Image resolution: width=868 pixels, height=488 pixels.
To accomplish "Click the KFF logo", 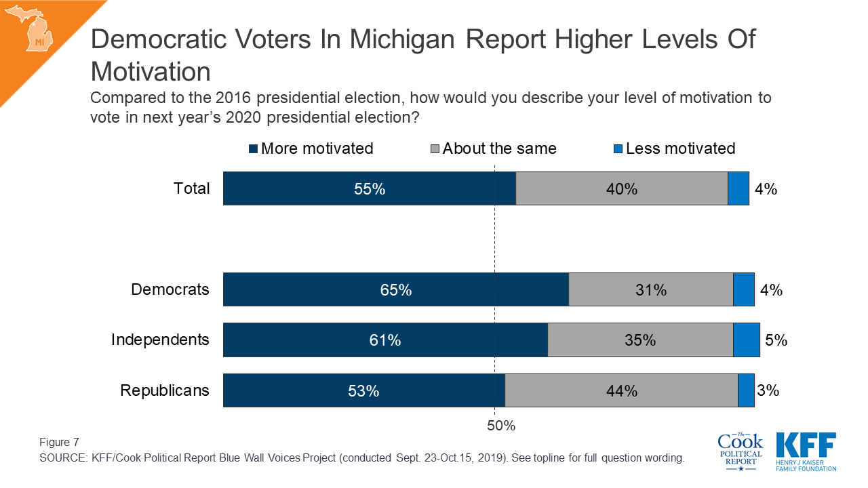I will [806, 451].
